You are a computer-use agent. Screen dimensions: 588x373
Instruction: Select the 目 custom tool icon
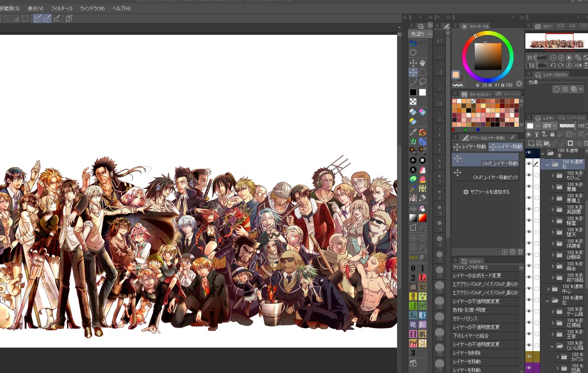[x=413, y=334]
